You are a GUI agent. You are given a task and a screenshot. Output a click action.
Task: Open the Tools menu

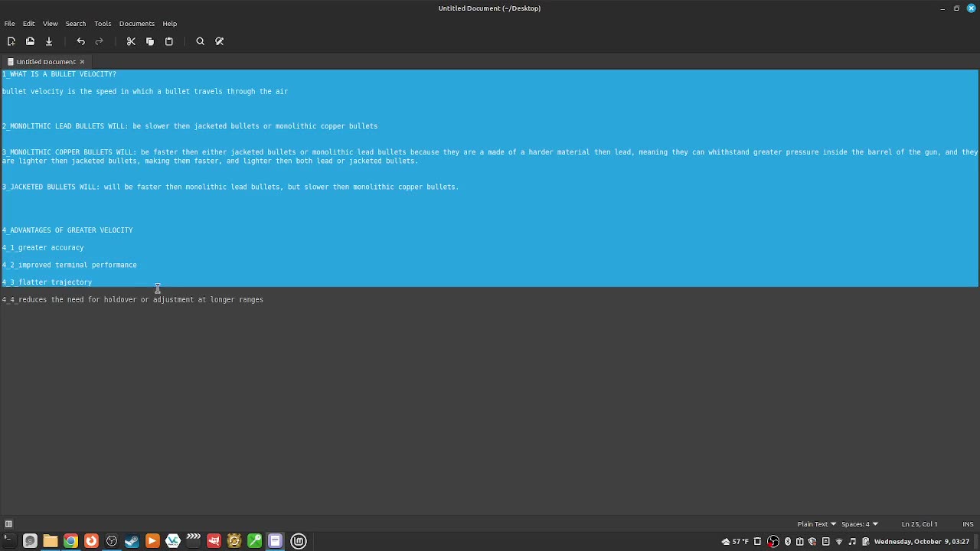(103, 24)
